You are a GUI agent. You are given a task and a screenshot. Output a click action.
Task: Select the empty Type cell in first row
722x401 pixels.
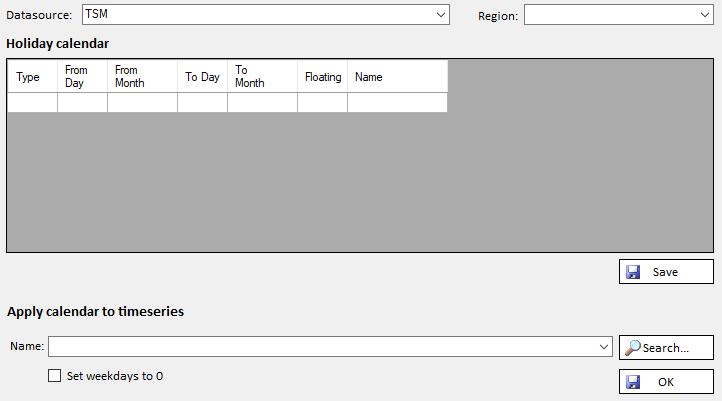(x=32, y=102)
